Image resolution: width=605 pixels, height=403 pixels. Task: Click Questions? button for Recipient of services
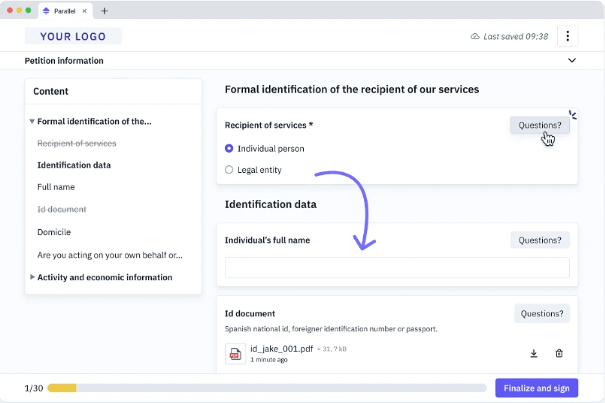(539, 126)
